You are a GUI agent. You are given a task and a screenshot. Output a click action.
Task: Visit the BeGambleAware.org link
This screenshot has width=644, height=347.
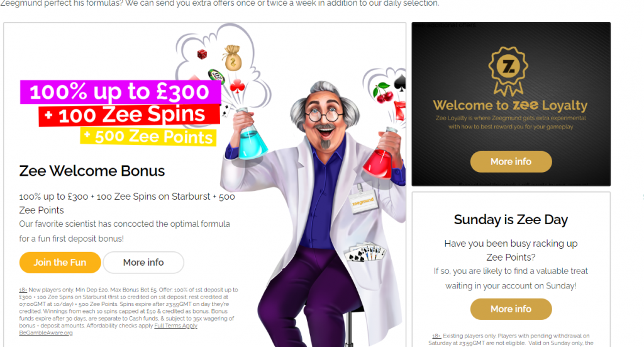(x=45, y=333)
